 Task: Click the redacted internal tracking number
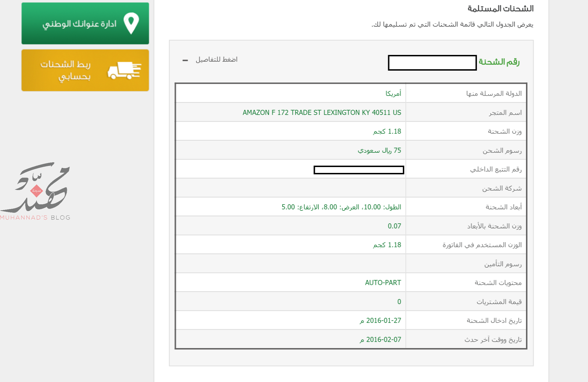(x=359, y=170)
